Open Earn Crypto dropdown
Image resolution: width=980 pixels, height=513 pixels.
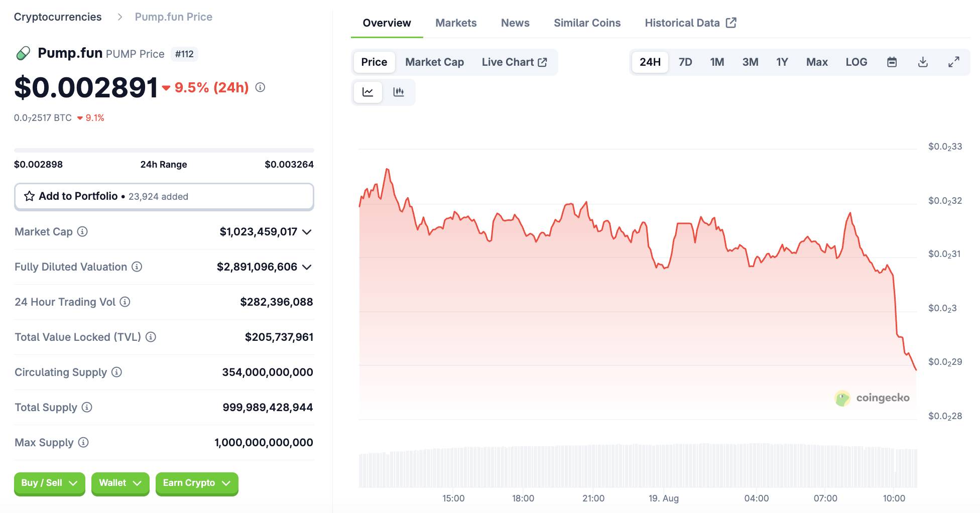(197, 483)
